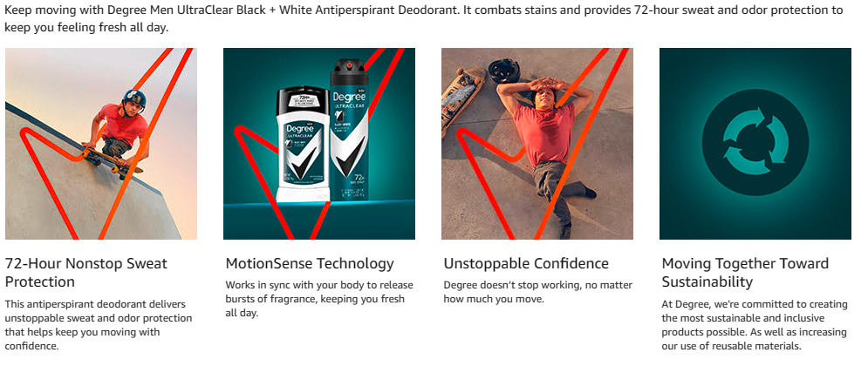Viewport: 868px width, 366px height.
Task: Click the man lying on concrete image
Action: tap(537, 144)
